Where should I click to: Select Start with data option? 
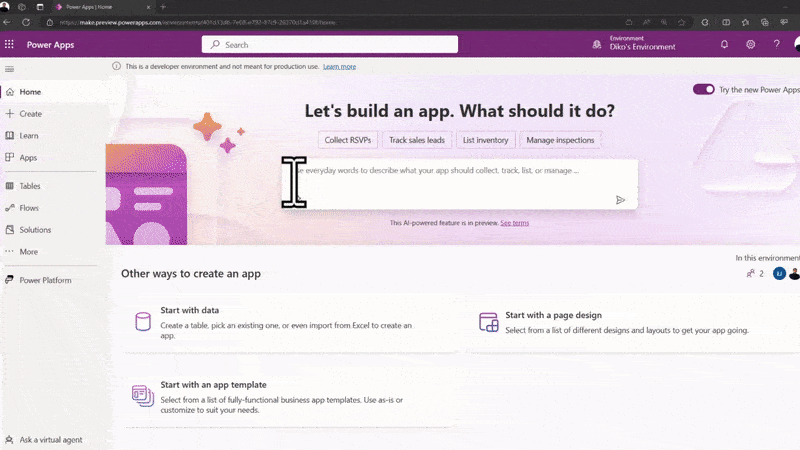click(291, 322)
